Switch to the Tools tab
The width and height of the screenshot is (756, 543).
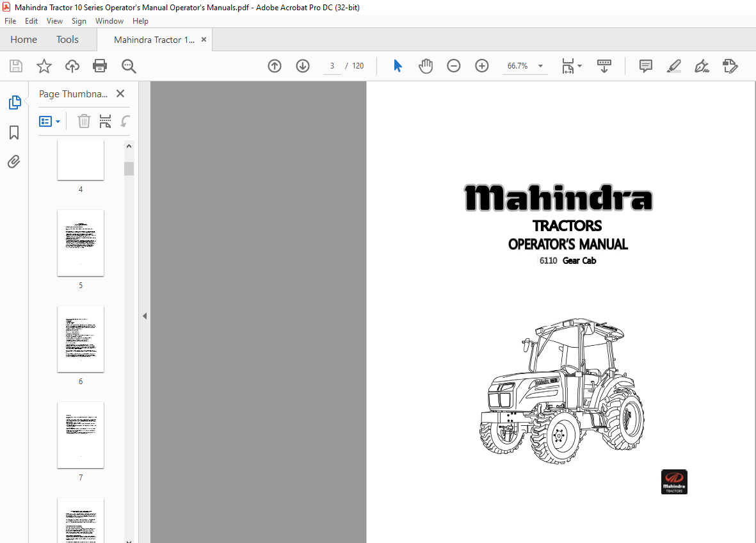click(67, 40)
